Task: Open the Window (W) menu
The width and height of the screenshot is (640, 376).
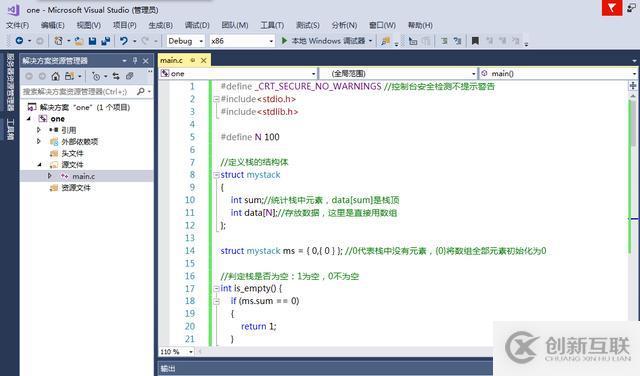Action: (x=382, y=25)
